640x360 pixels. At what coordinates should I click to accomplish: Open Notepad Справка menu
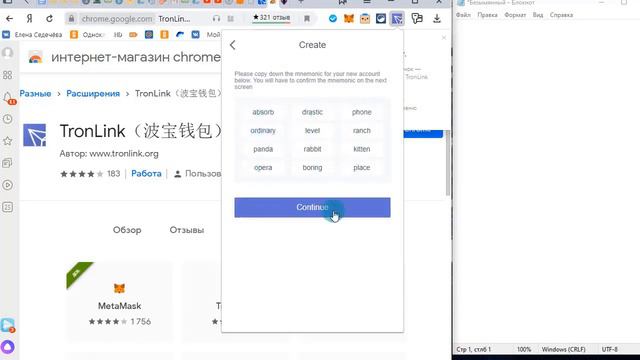pos(561,15)
